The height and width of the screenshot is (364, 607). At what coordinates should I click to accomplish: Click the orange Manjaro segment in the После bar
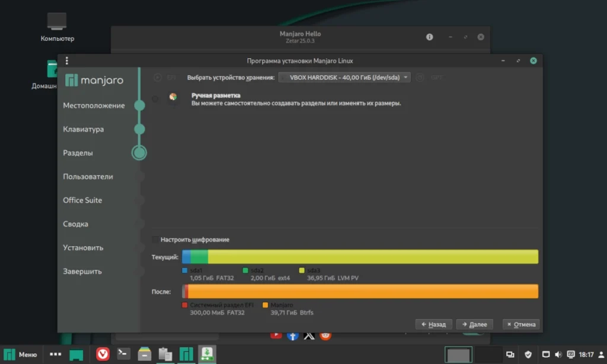363,292
